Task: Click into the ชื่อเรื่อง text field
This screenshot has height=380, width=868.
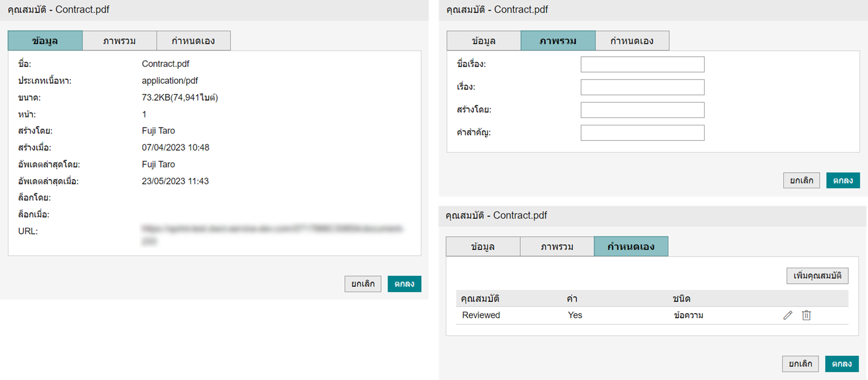Action: point(642,64)
